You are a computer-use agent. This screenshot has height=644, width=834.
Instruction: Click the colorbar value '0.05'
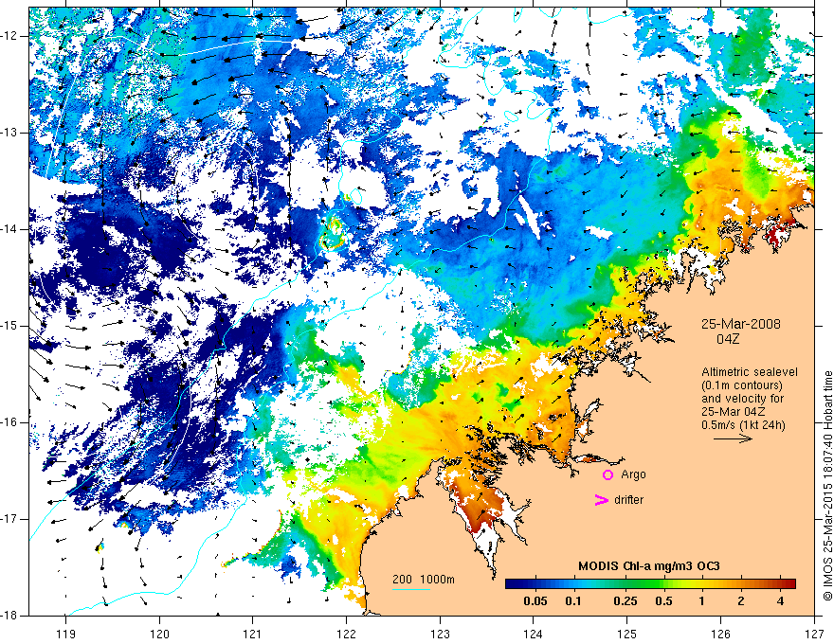pyautogui.click(x=535, y=601)
